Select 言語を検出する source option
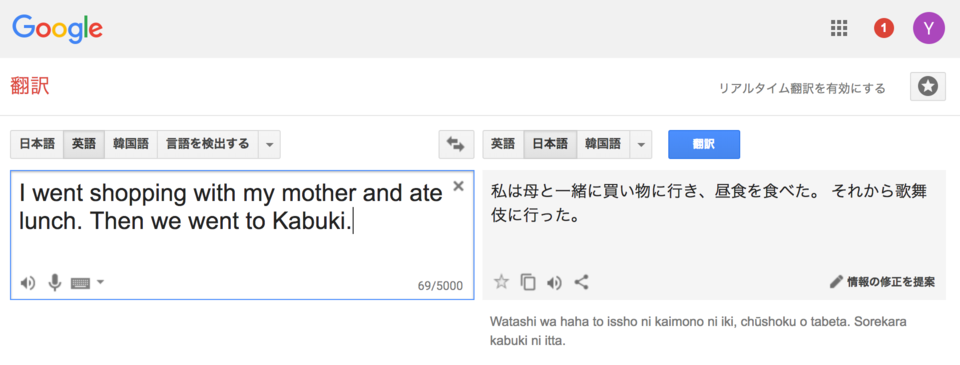The image size is (960, 365). (208, 145)
